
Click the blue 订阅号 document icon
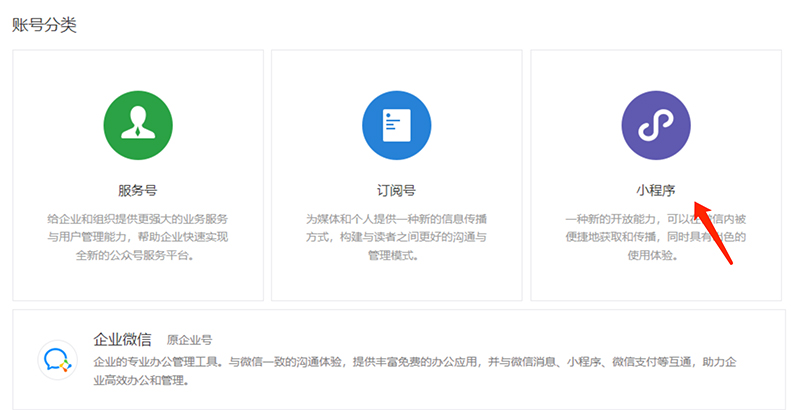(x=396, y=125)
